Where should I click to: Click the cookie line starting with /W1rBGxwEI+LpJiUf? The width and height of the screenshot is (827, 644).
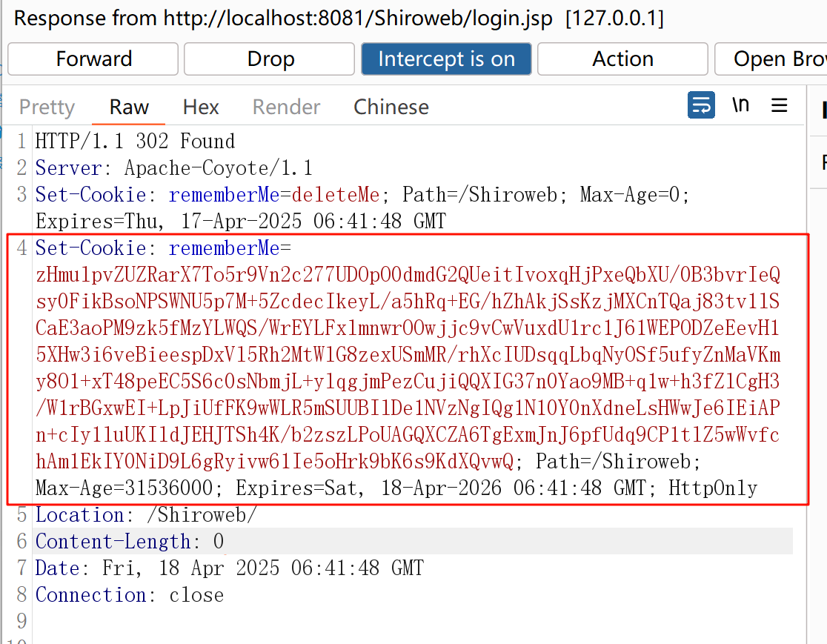coord(408,408)
